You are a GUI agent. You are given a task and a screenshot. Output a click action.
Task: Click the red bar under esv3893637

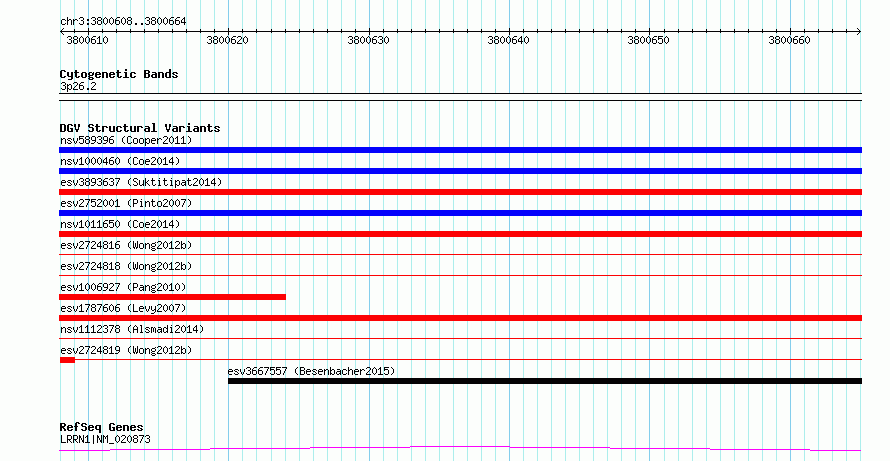(460, 192)
